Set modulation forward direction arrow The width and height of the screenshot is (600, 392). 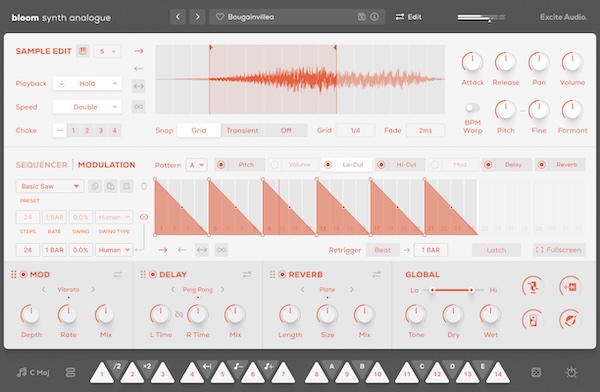pyautogui.click(x=163, y=250)
